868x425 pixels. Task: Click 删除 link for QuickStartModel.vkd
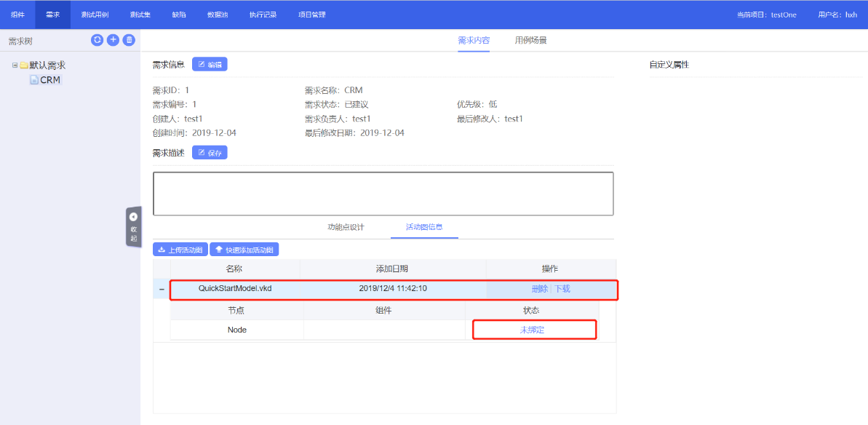(539, 289)
